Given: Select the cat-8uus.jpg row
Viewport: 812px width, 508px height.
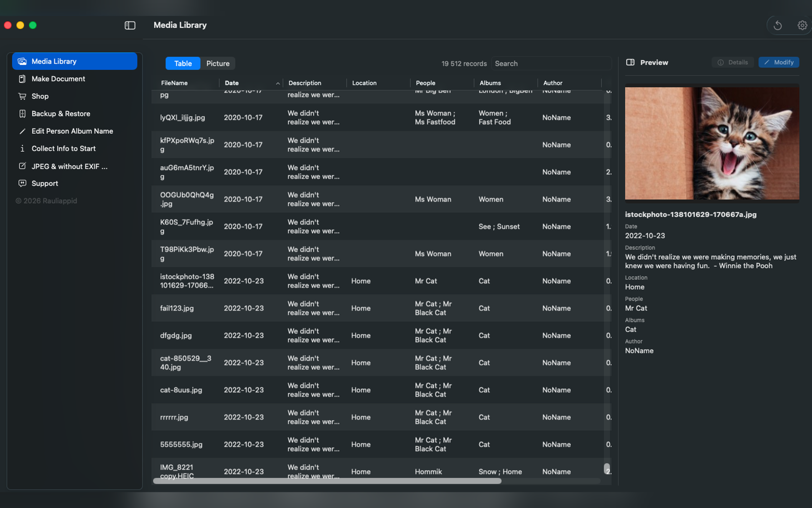Looking at the screenshot, I should 382,390.
